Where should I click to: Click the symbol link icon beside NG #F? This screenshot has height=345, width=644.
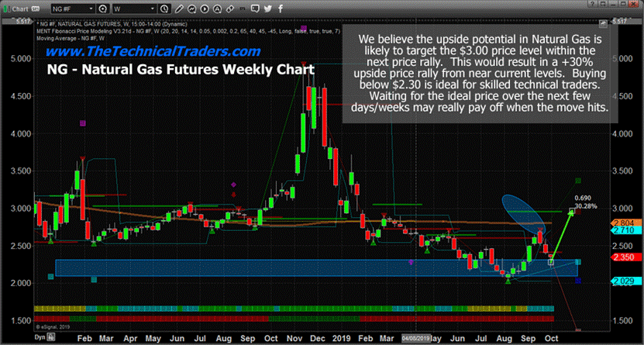[x=104, y=8]
